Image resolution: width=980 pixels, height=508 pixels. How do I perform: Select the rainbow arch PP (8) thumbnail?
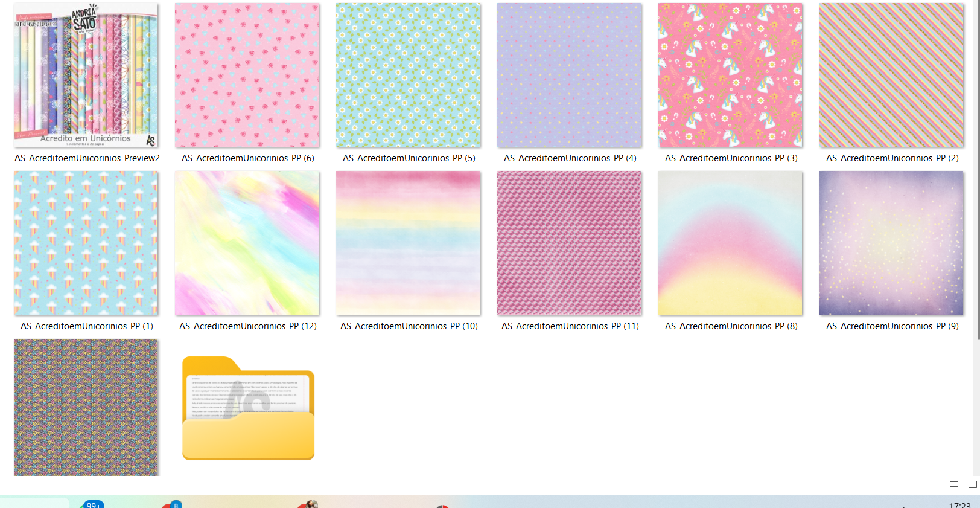click(730, 243)
